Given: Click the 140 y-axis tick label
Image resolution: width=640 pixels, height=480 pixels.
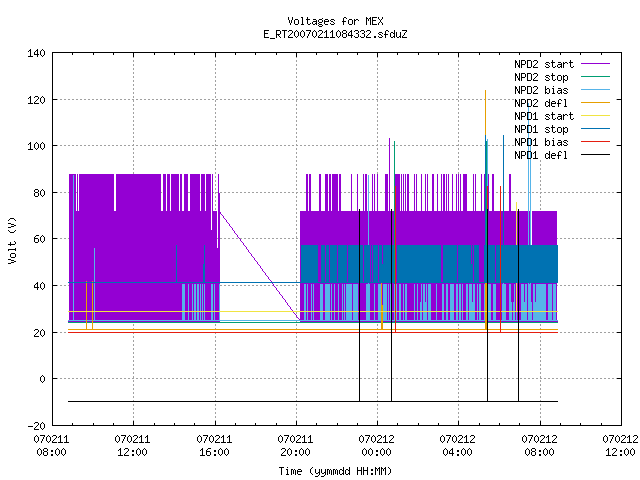Looking at the screenshot, I should click(36, 53).
